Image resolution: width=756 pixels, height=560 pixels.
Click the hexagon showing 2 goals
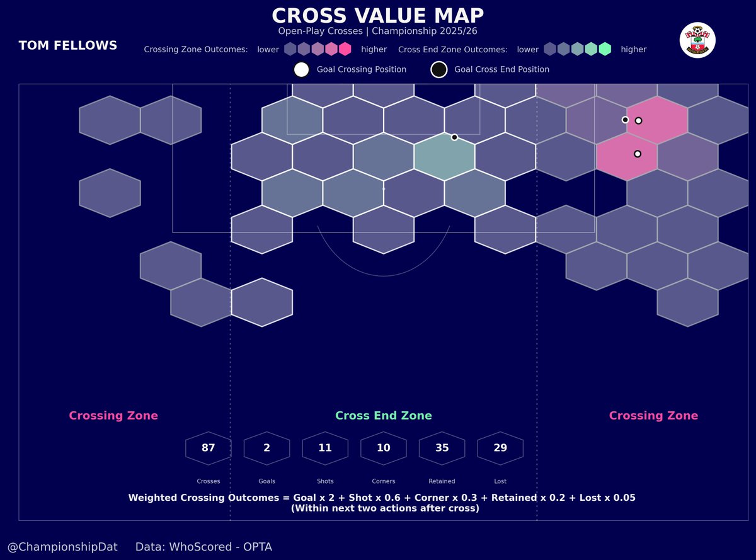[x=267, y=448]
